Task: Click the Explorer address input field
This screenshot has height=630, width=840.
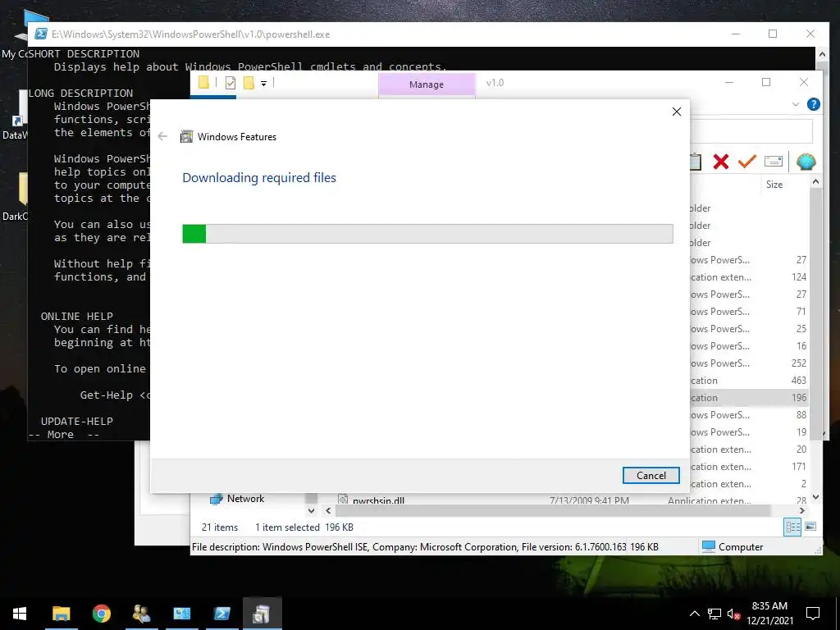Action: click(x=751, y=131)
